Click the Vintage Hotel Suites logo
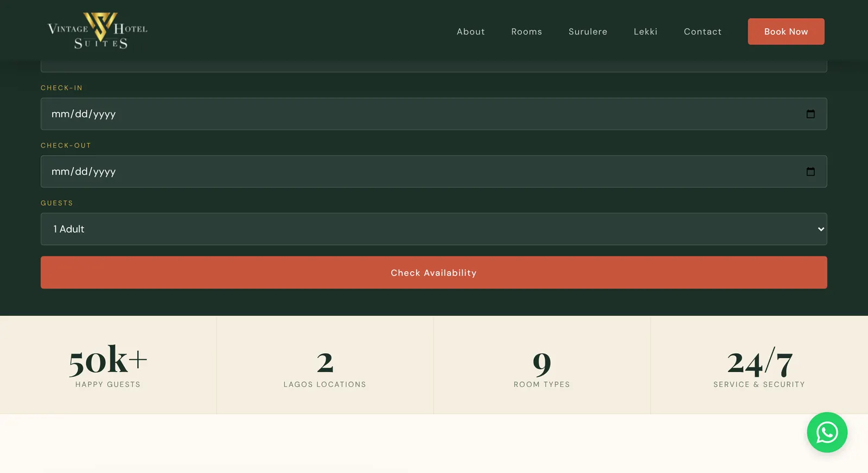 (98, 31)
